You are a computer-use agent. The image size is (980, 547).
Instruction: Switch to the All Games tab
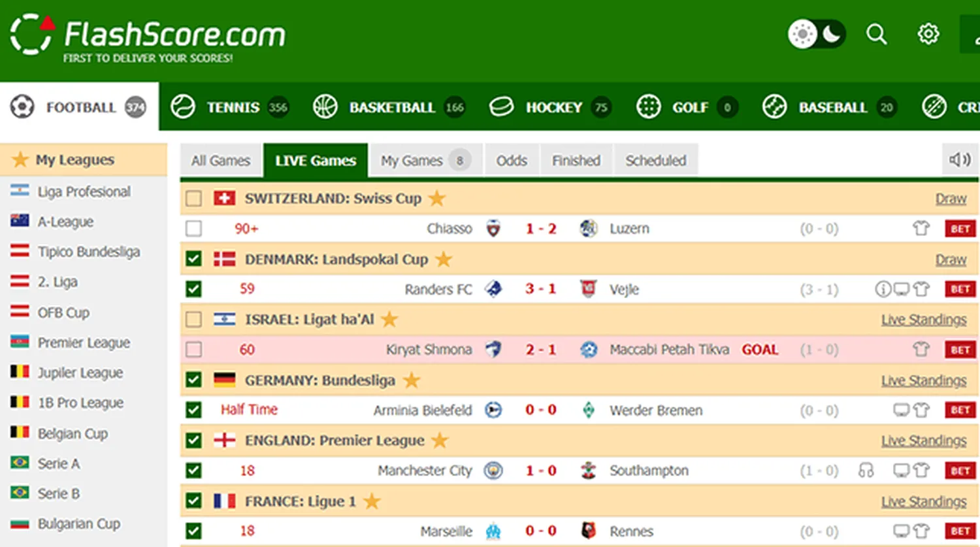[x=221, y=160]
